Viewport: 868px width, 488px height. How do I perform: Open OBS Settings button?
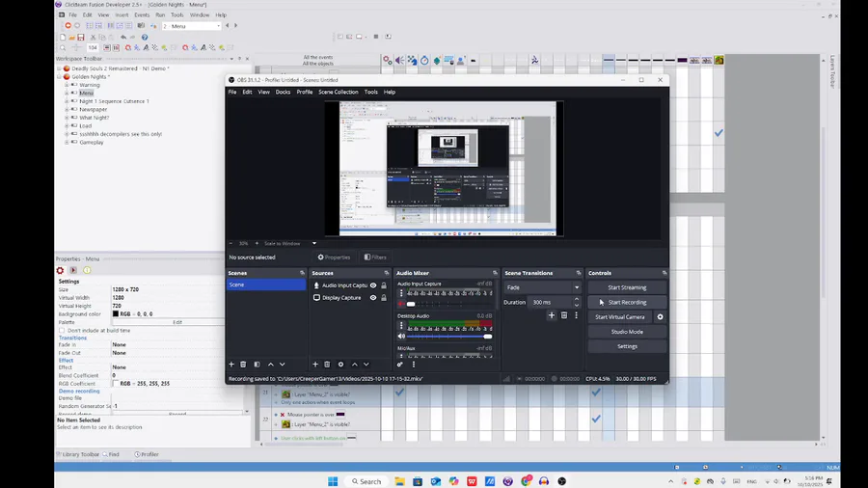(x=627, y=346)
